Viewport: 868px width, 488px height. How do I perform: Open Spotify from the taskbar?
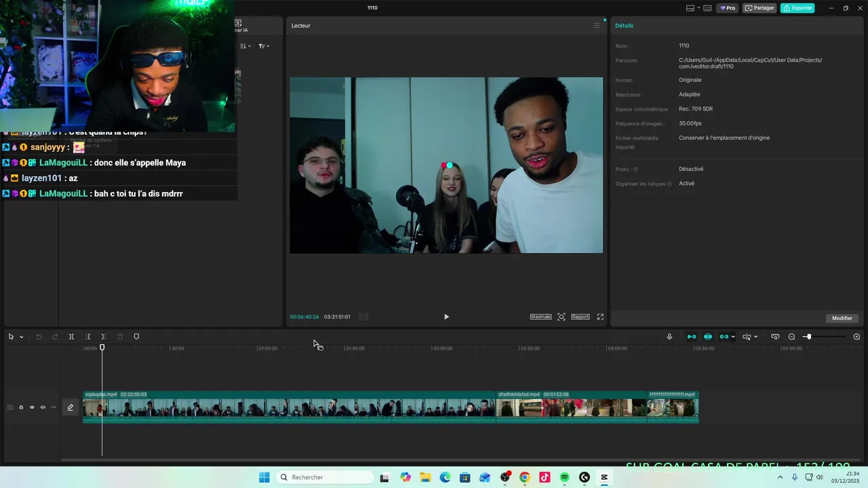564,477
